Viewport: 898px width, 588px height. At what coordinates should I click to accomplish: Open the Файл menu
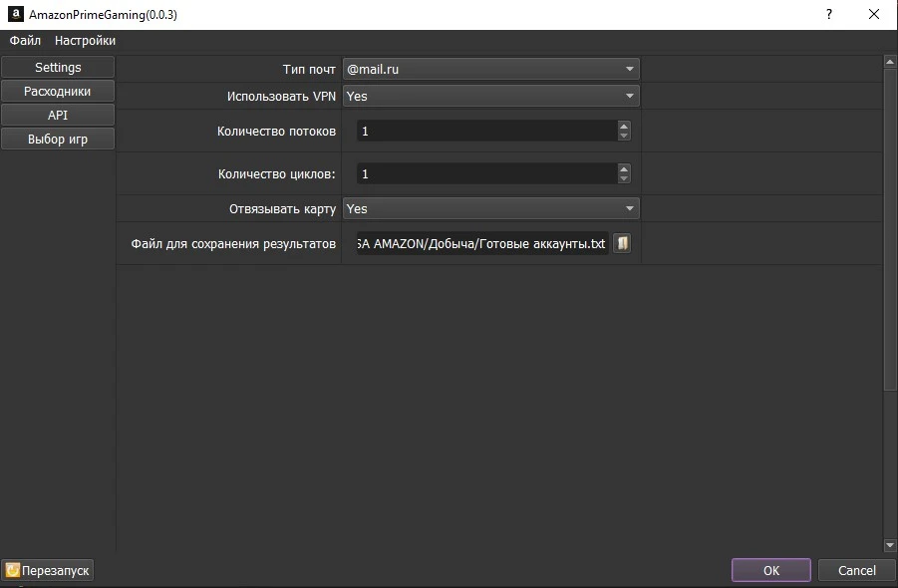click(x=25, y=41)
